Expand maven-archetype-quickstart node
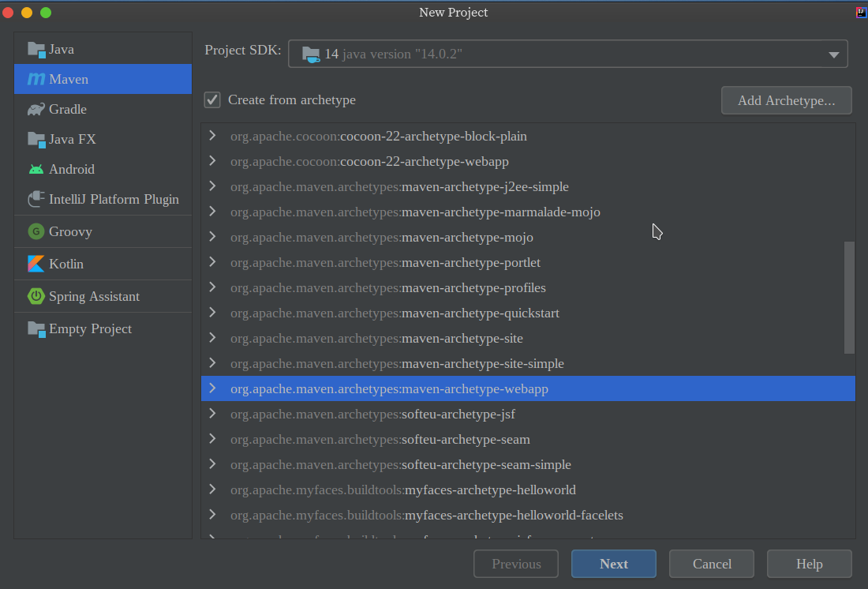 tap(212, 313)
